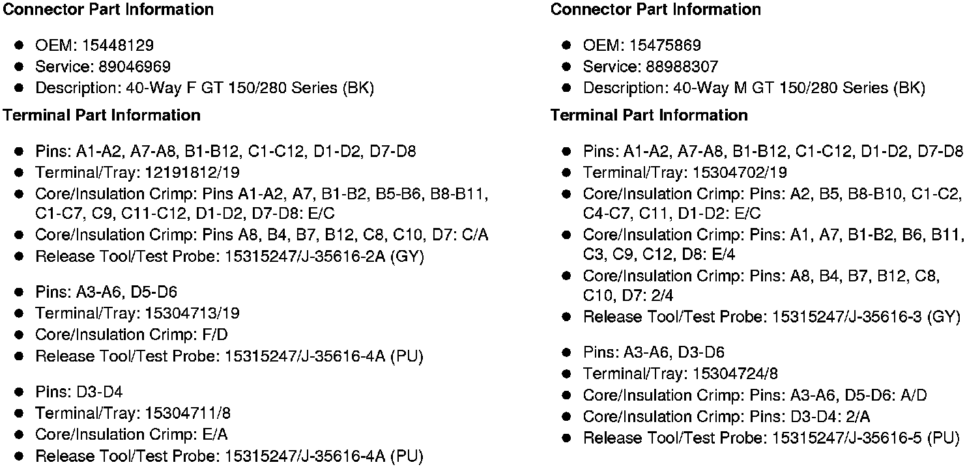
Task: Click Release Tool J-35616-2A (GY) line
Action: coord(229,257)
